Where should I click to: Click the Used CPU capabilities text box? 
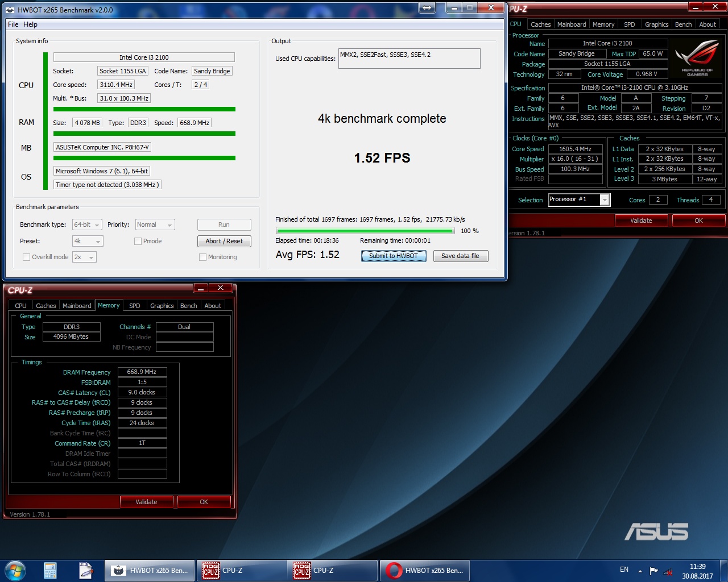click(409, 59)
